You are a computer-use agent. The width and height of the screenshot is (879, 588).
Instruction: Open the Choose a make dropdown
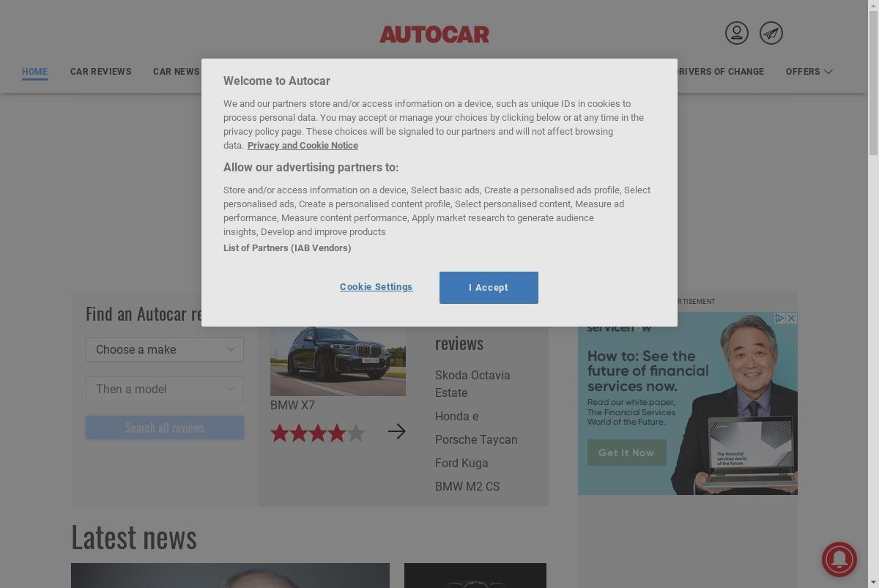[x=165, y=349]
